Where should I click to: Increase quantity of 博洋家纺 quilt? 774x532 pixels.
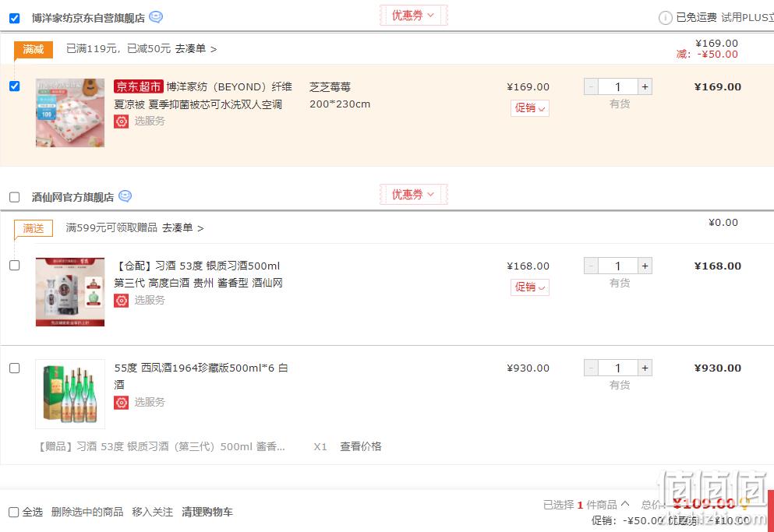tap(645, 87)
